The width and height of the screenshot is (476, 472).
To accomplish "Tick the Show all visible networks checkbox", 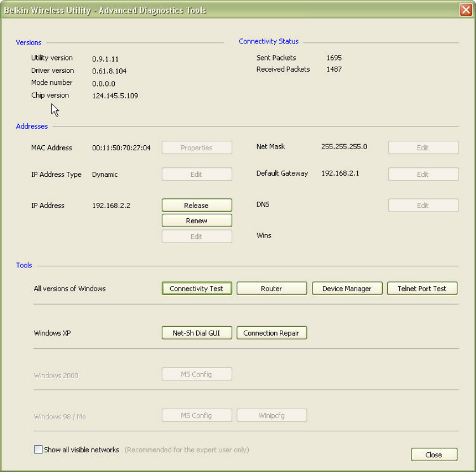I will tap(38, 449).
